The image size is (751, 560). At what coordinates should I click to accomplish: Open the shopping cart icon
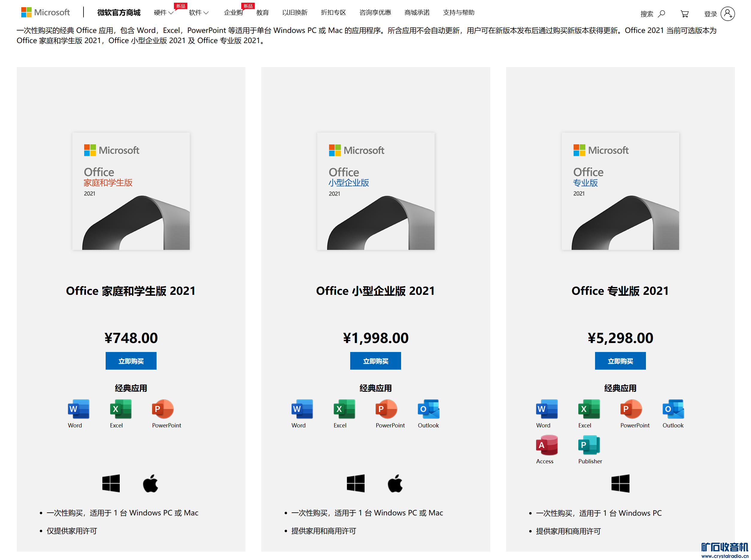(x=684, y=13)
